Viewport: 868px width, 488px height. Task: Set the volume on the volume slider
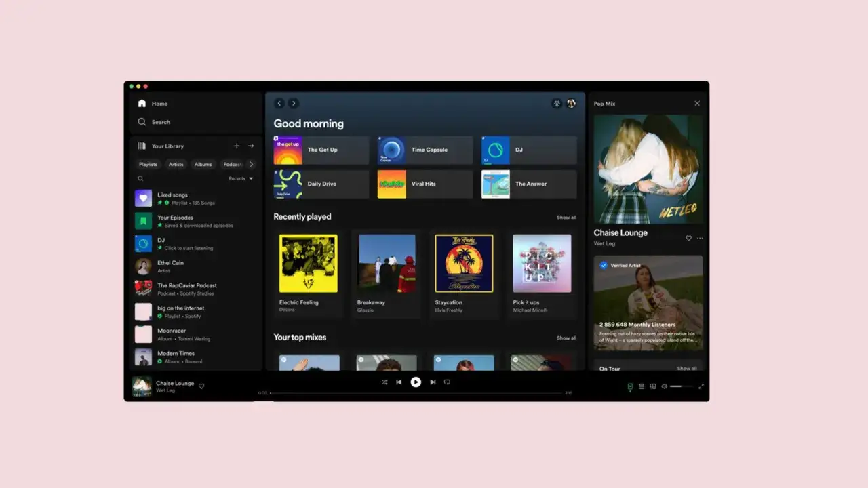(682, 386)
